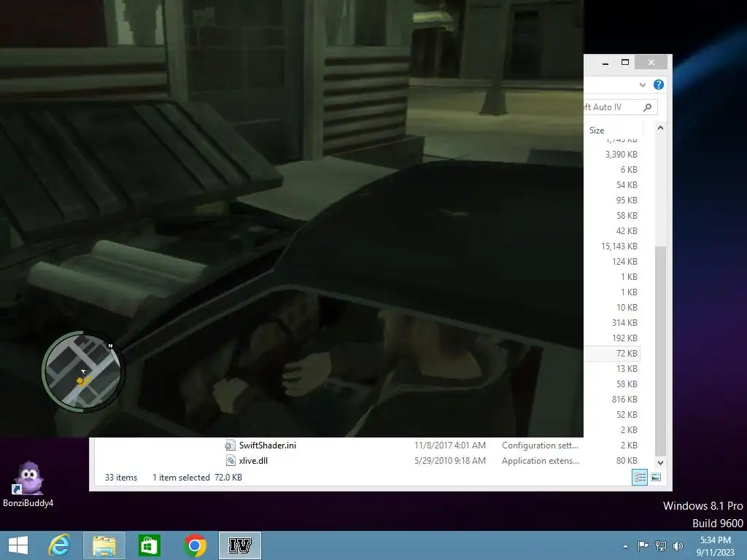Screen dimensions: 747x560
Task: Click the search magnifier in Explorer
Action: [647, 107]
